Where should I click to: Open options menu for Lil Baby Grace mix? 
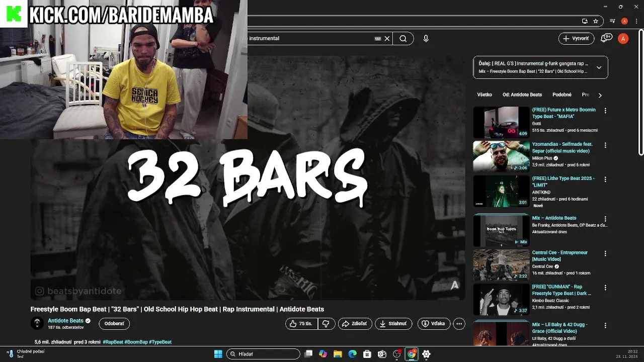click(x=605, y=325)
